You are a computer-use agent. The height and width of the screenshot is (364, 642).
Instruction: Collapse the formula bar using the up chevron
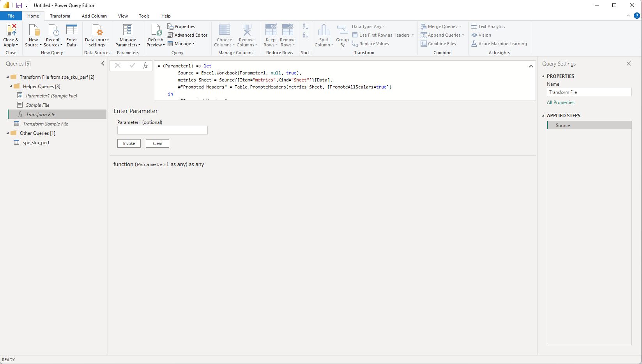tap(531, 66)
